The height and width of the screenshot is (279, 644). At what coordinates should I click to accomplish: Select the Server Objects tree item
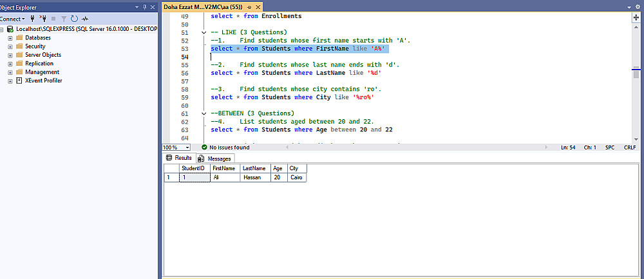click(x=43, y=55)
